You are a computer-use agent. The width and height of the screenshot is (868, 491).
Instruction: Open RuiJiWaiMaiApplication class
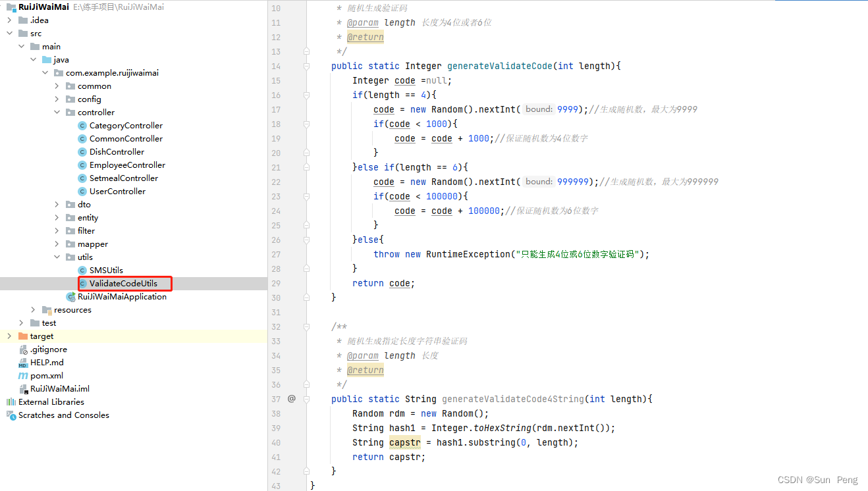pyautogui.click(x=122, y=297)
